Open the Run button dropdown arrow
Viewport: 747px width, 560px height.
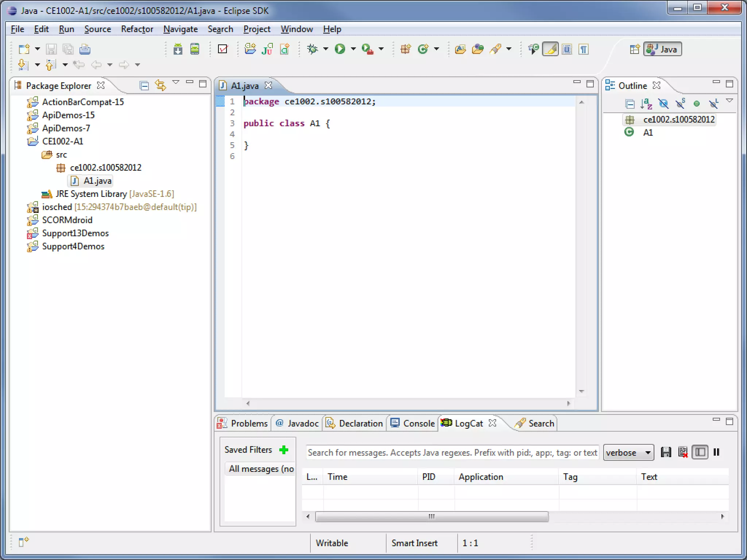[x=353, y=49]
